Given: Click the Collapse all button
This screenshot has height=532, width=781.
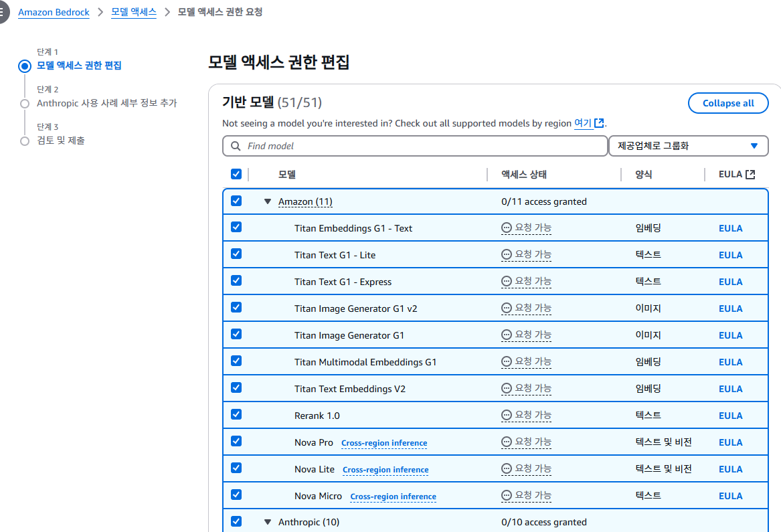Looking at the screenshot, I should 728,103.
